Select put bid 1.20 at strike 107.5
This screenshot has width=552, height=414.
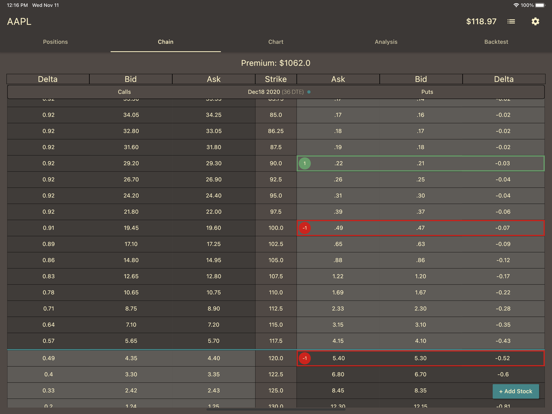pyautogui.click(x=421, y=276)
